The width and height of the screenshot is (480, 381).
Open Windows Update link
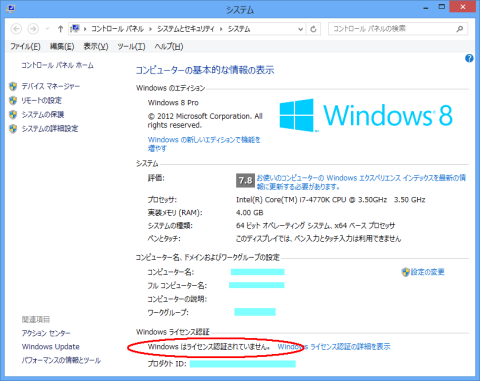(x=51, y=347)
